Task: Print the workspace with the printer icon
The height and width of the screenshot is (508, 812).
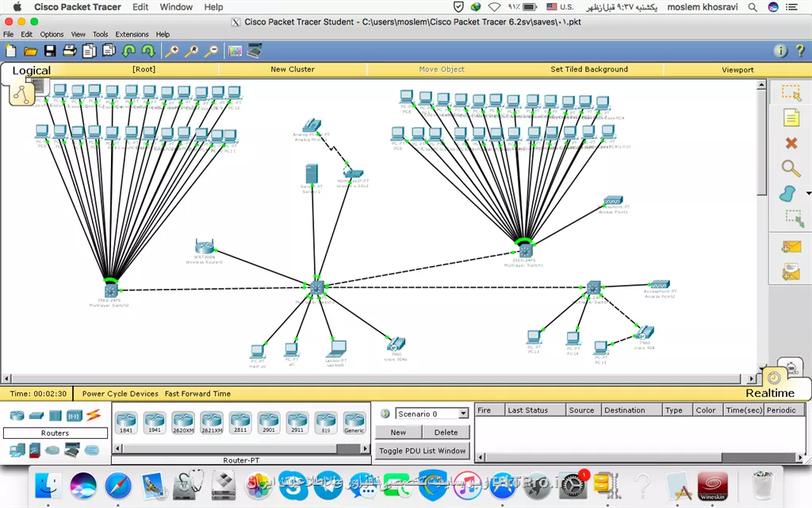Action: pos(70,51)
